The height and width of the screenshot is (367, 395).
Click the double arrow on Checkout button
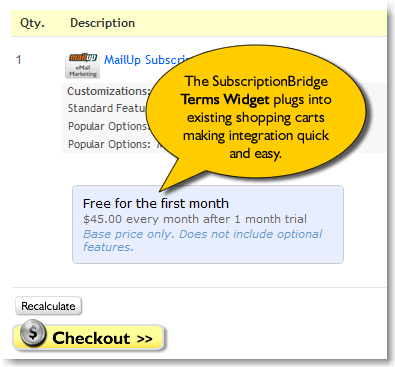145,339
